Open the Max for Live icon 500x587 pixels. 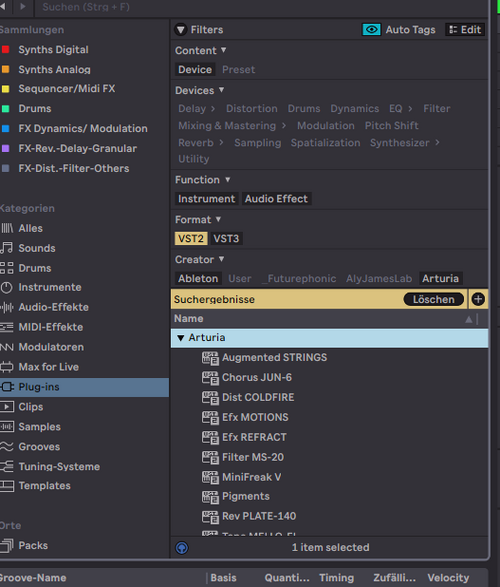coord(7,367)
